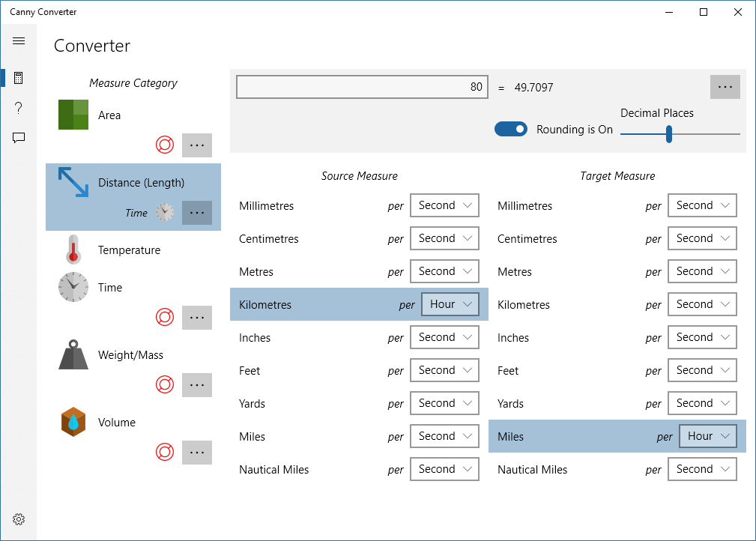This screenshot has width=756, height=541.
Task: Open the help question mark icon
Action: 19,108
